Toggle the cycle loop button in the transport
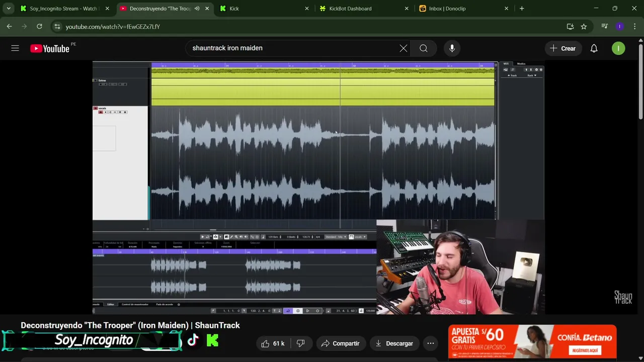This screenshot has width=644, height=362. (x=288, y=311)
